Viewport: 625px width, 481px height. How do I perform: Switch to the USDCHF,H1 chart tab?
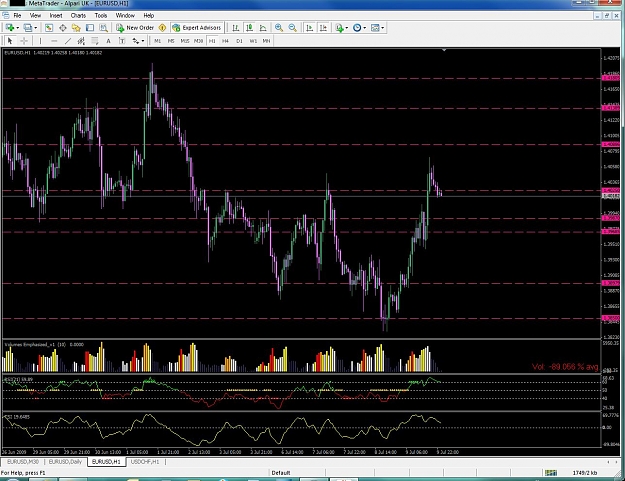click(x=145, y=462)
